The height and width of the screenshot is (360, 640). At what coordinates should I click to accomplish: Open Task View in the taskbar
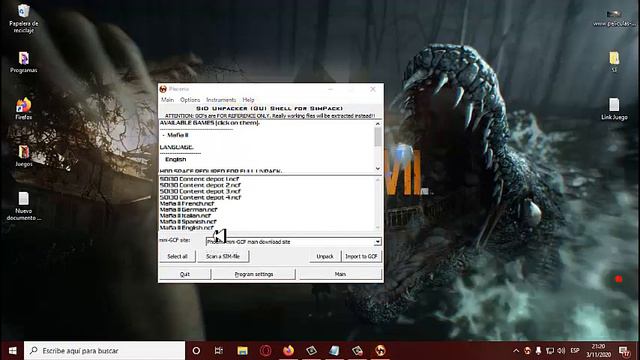click(x=219, y=351)
